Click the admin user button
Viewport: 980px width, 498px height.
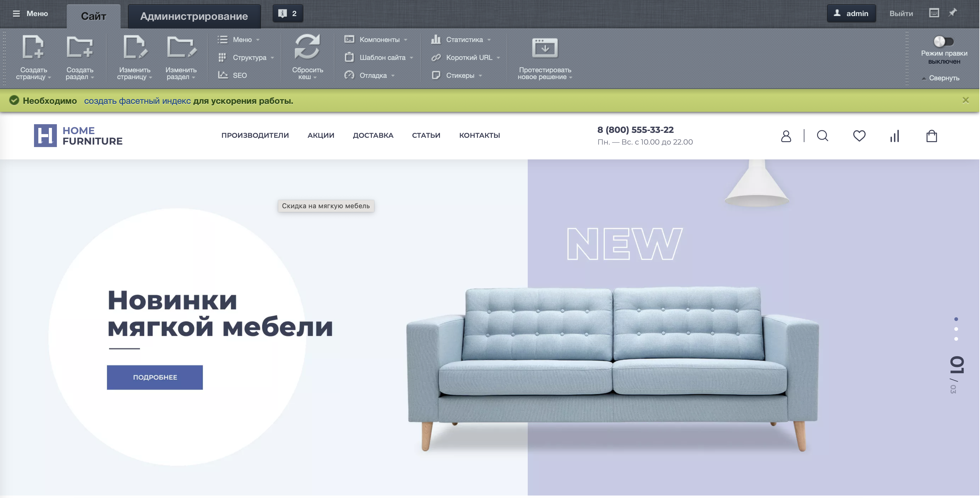(x=851, y=13)
